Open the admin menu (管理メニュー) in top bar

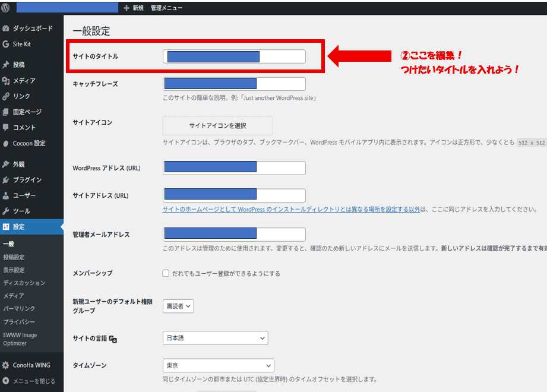(x=166, y=8)
